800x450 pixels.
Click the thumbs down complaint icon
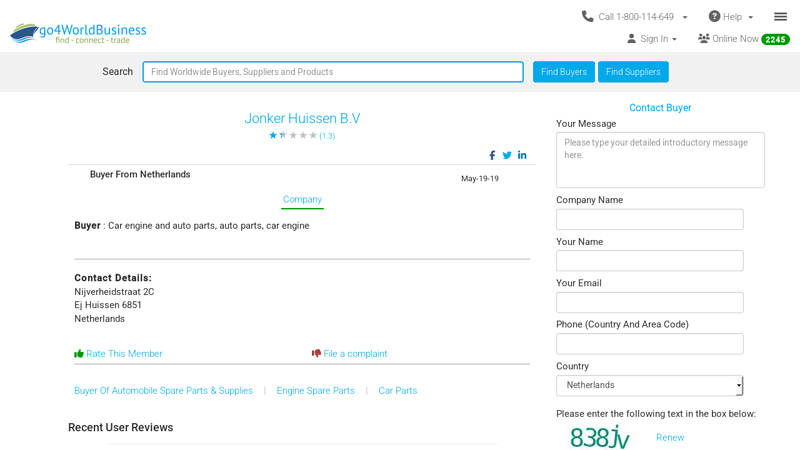click(x=316, y=353)
